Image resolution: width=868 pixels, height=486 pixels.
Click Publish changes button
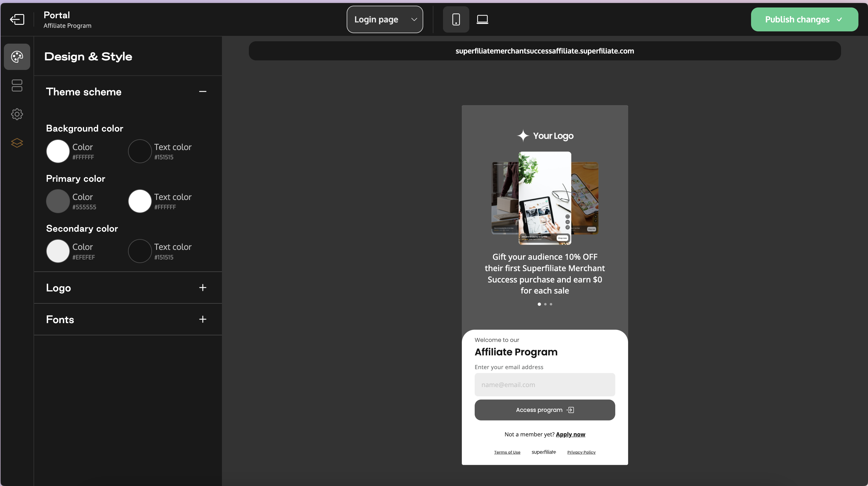tap(804, 19)
